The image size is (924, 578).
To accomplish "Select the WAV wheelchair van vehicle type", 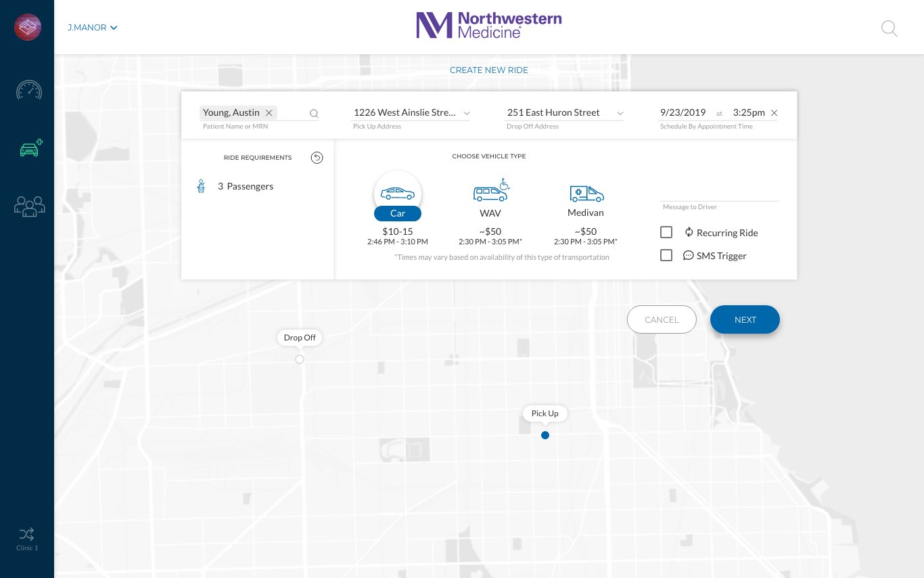I will [490, 194].
